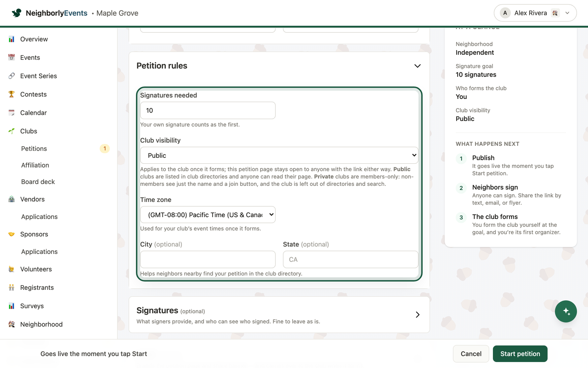Open the Club visibility dropdown
Viewport: 588px width, 368px height.
point(279,155)
